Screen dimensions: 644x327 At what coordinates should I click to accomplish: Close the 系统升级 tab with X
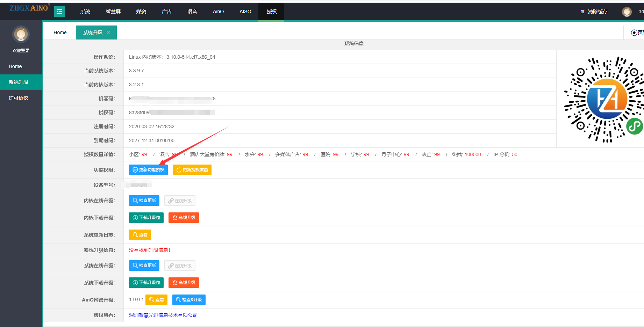tap(109, 33)
